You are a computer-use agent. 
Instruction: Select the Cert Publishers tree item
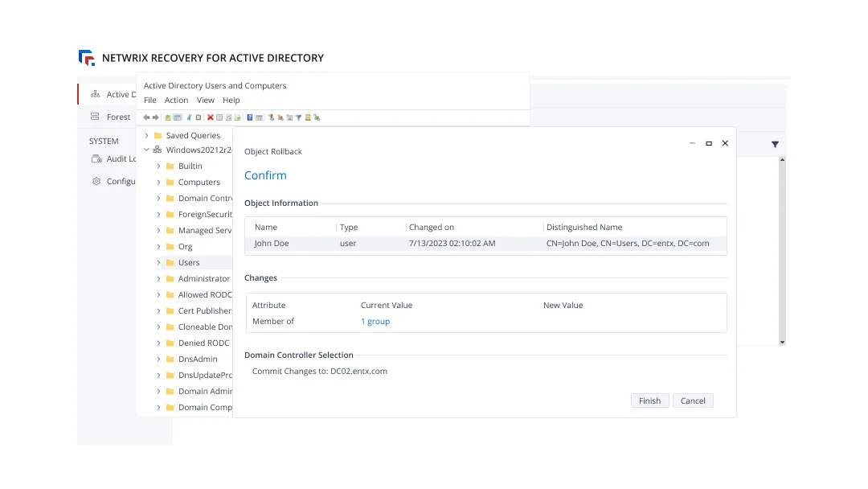coord(205,310)
